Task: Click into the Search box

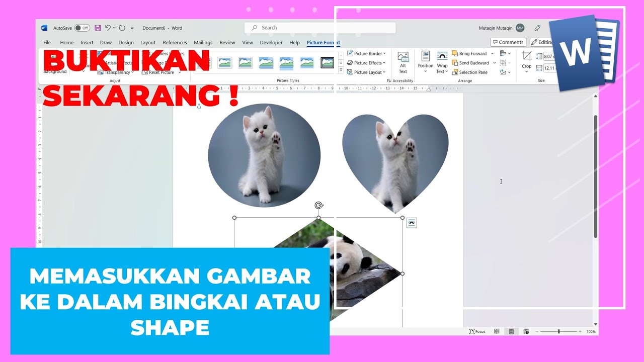Action: click(320, 28)
